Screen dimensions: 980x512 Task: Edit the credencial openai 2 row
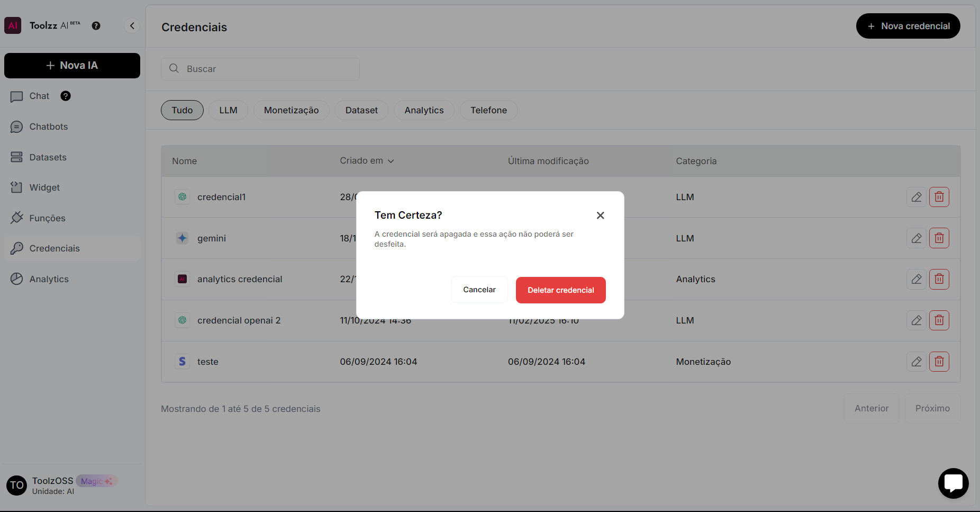(x=917, y=320)
